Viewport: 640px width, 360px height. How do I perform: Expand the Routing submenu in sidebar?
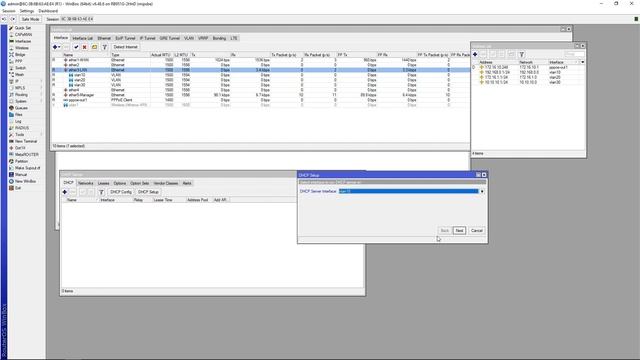point(21,95)
